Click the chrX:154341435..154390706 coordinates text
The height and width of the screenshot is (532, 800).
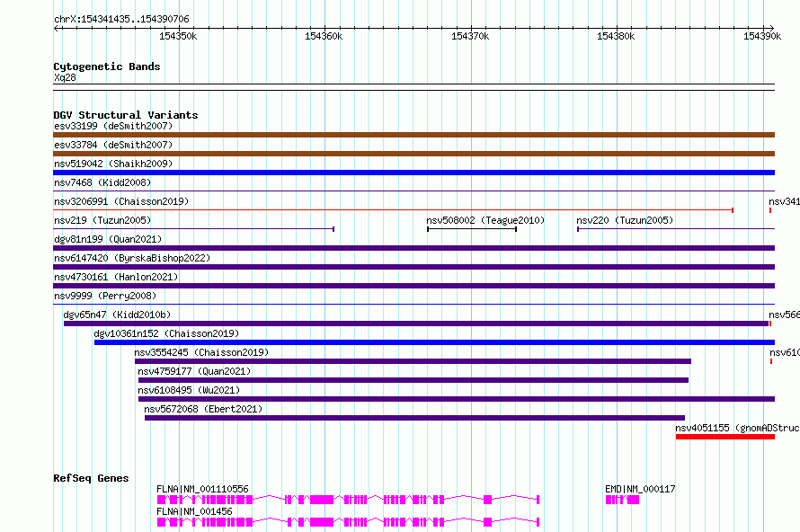[x=121, y=20]
